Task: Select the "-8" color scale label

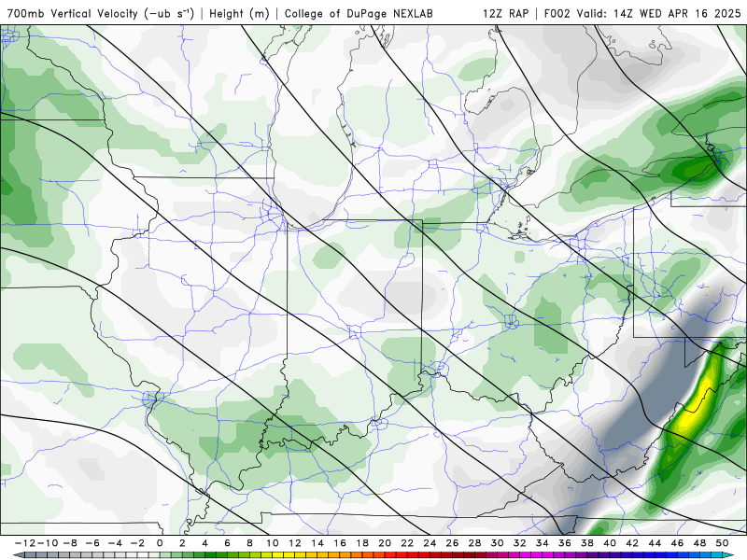Action: click(x=70, y=543)
